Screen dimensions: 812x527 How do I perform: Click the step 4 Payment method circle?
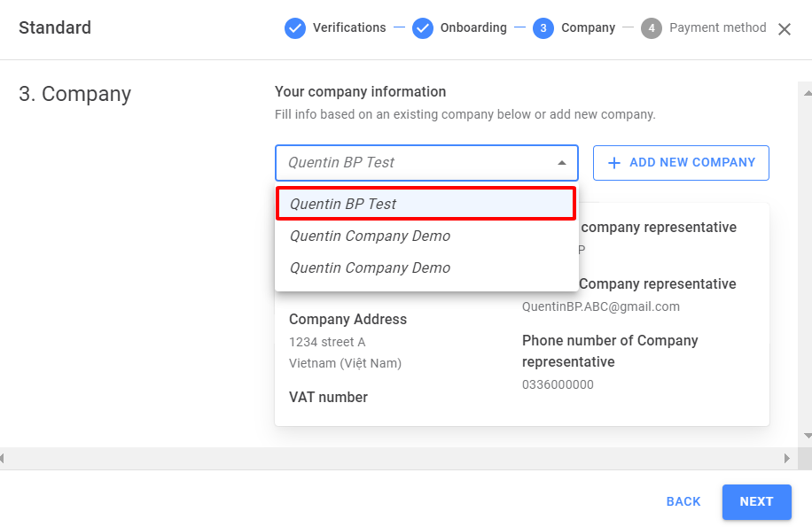[x=652, y=28]
